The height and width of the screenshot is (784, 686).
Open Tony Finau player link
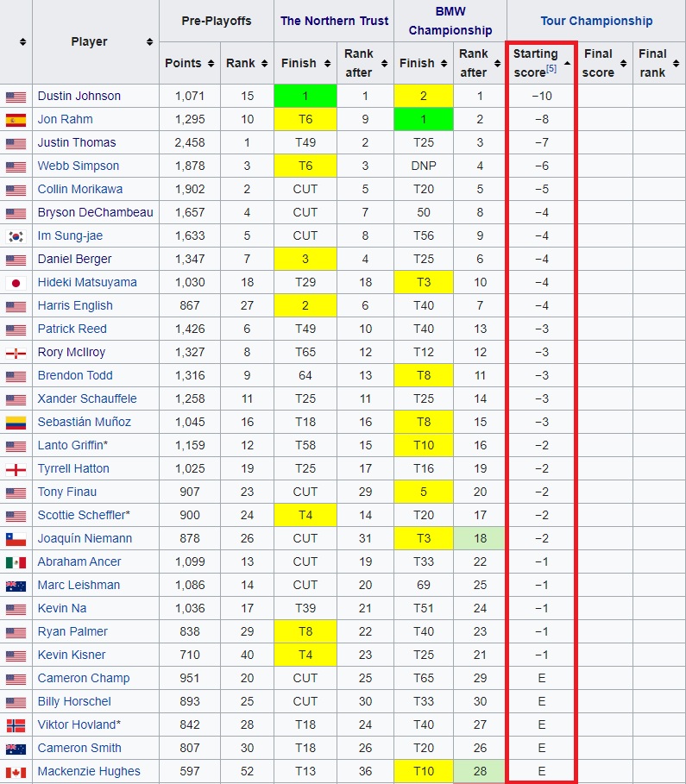[x=67, y=492]
